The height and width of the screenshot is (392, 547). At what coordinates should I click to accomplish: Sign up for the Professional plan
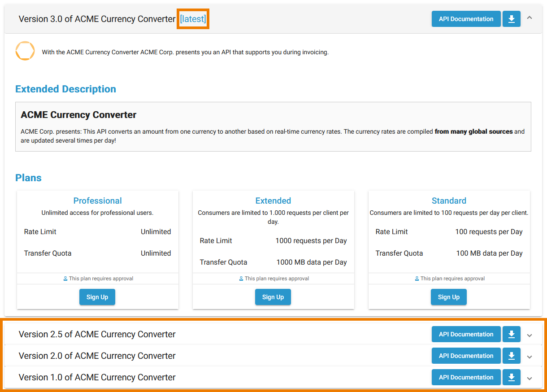(x=97, y=297)
